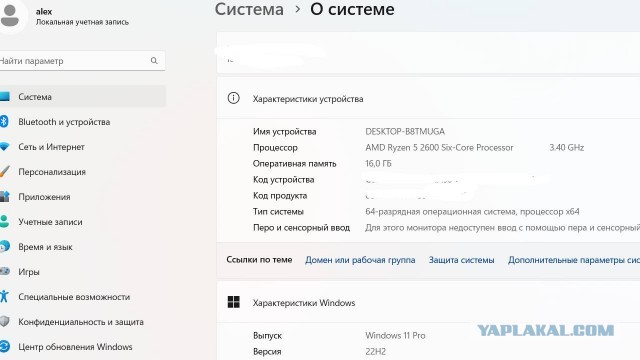Click the О системе page title
The width and height of the screenshot is (640, 360).
coord(352,9)
